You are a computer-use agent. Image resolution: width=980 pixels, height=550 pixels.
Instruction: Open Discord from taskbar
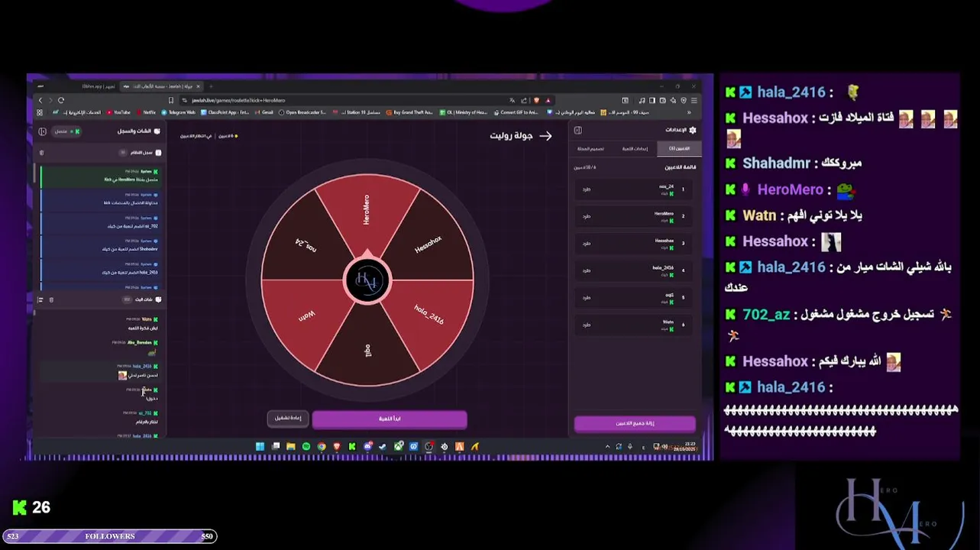tap(367, 447)
